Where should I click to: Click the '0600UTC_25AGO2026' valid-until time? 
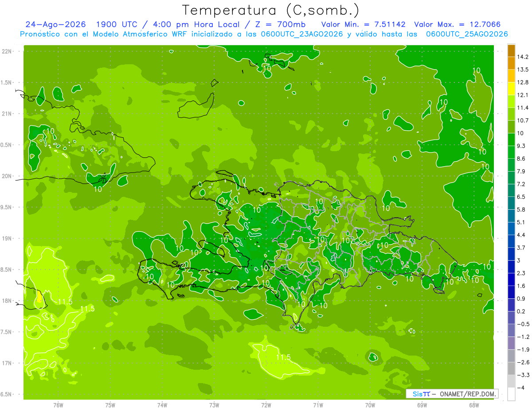467,34
